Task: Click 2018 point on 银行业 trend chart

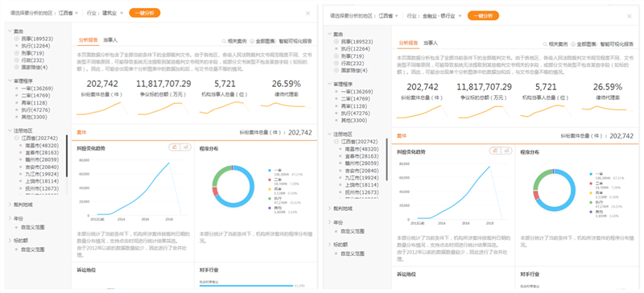Action: [489, 167]
